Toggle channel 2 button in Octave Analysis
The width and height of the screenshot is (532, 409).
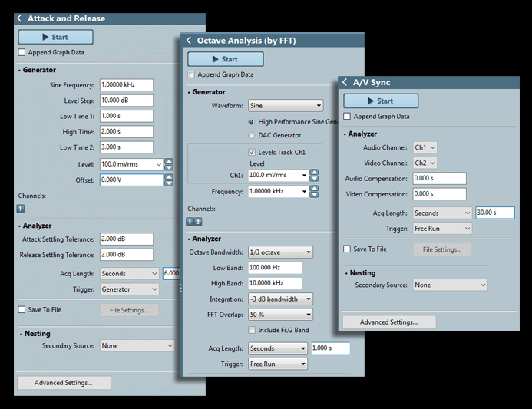[197, 221]
